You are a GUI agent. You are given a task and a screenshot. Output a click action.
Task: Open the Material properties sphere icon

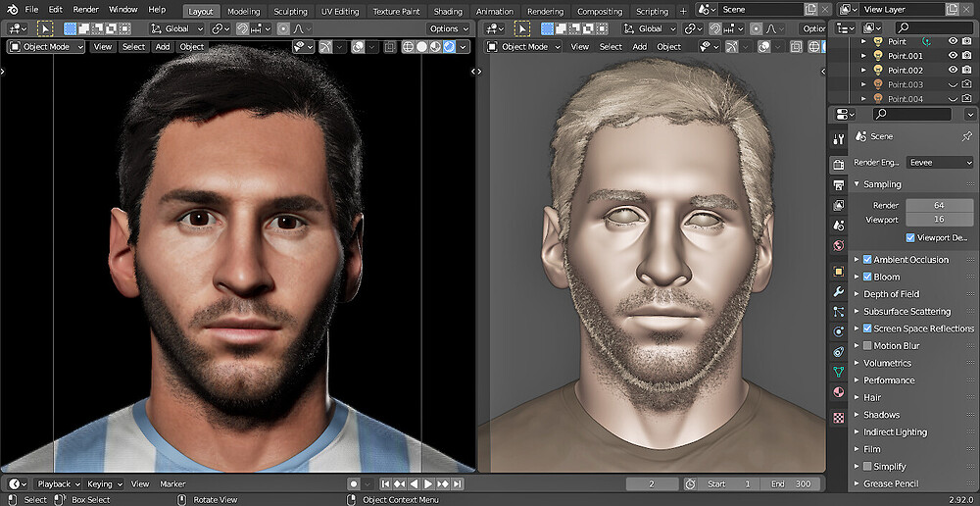click(x=839, y=392)
